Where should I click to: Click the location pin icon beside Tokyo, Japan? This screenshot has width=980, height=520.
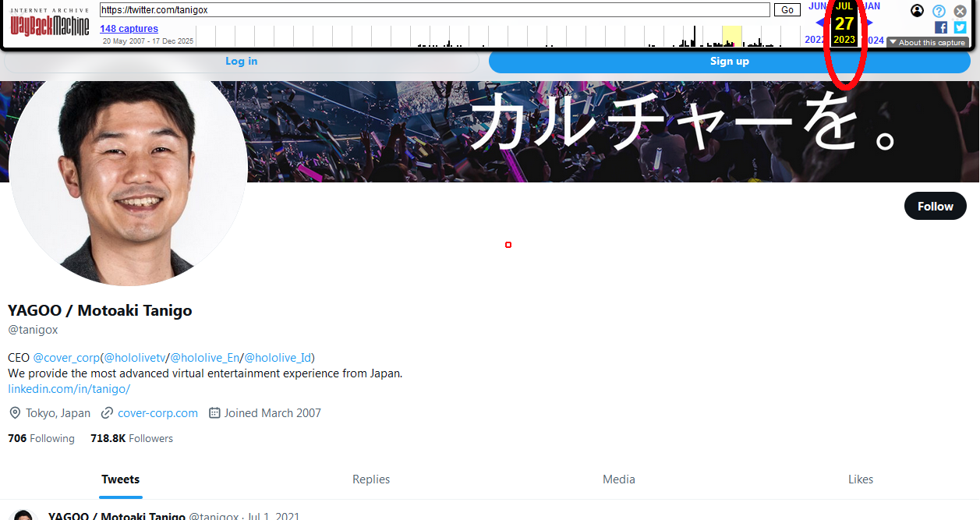[15, 413]
